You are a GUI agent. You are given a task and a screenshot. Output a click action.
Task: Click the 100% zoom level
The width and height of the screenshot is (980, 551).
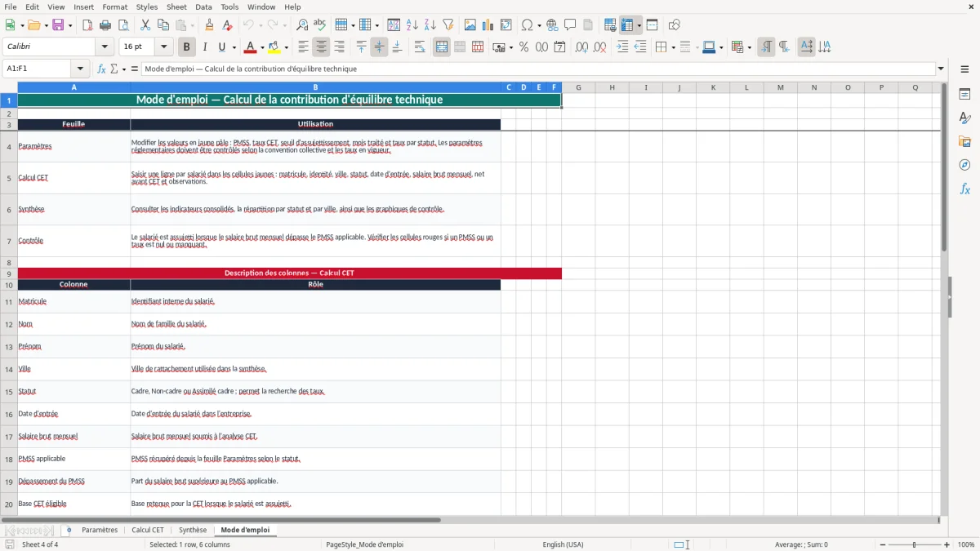pos(966,544)
